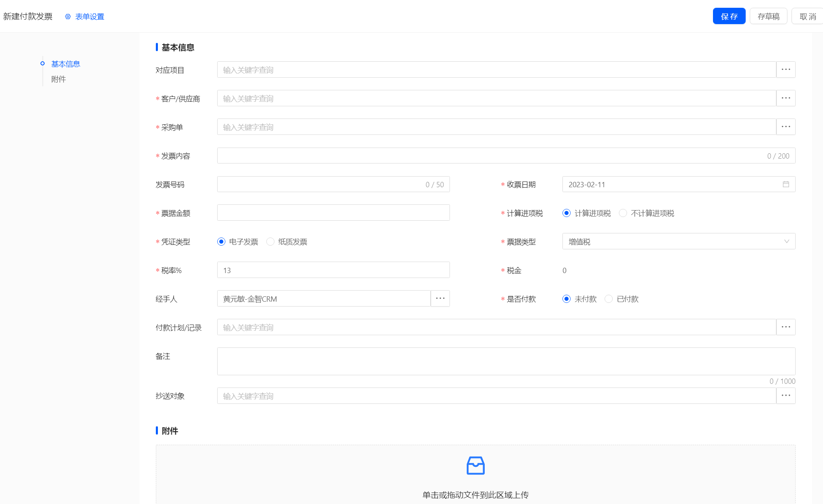The height and width of the screenshot is (504, 823).
Task: Select 纸质发票 radio option
Action: 270,242
